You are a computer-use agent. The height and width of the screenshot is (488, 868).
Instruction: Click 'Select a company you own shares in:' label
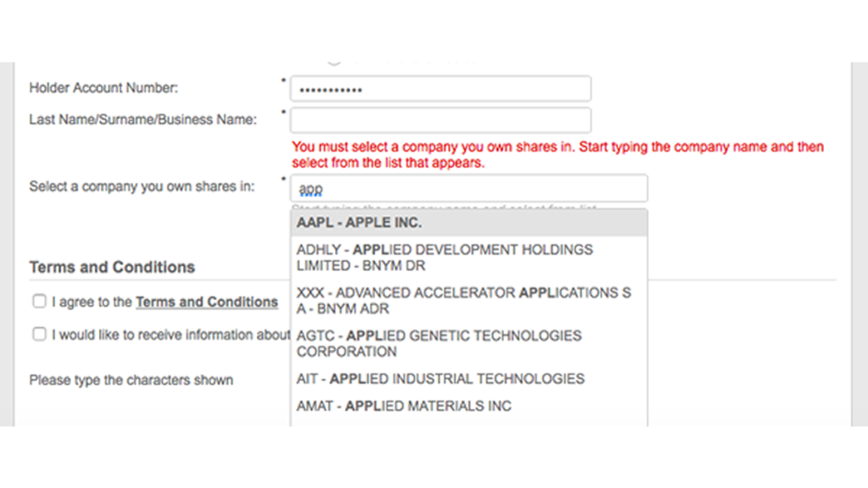point(142,187)
